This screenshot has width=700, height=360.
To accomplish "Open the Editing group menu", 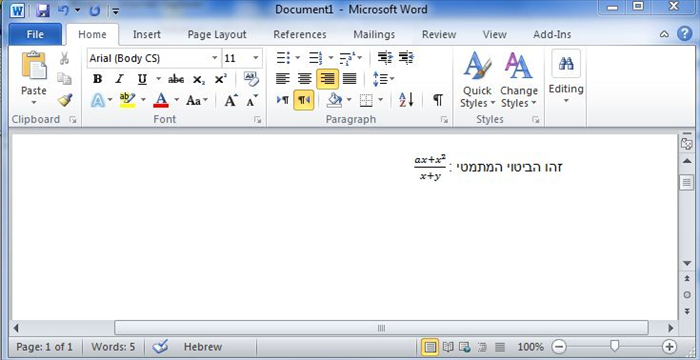I will point(566,76).
